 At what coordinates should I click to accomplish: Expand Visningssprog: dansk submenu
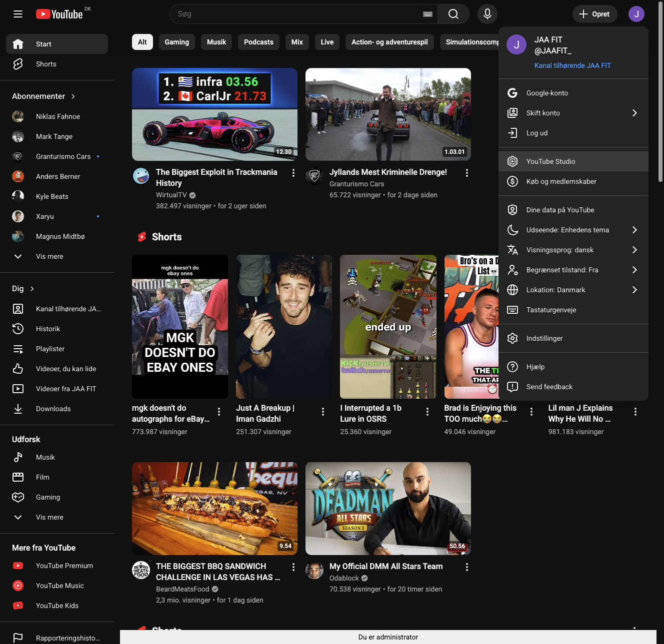573,250
